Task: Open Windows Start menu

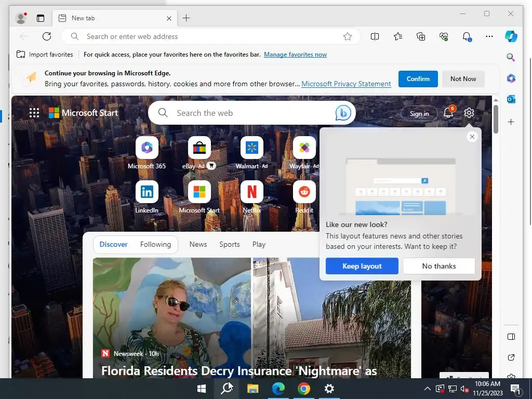Action: (202, 389)
